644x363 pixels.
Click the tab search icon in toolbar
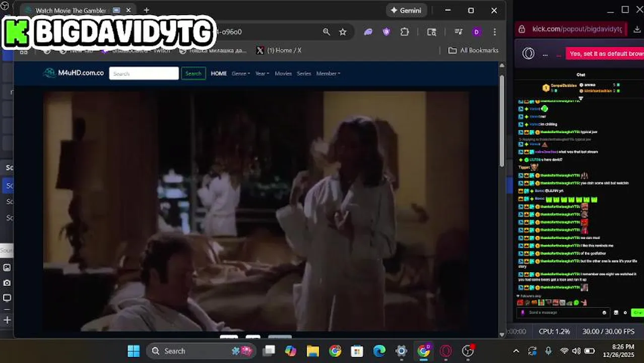[432, 32]
